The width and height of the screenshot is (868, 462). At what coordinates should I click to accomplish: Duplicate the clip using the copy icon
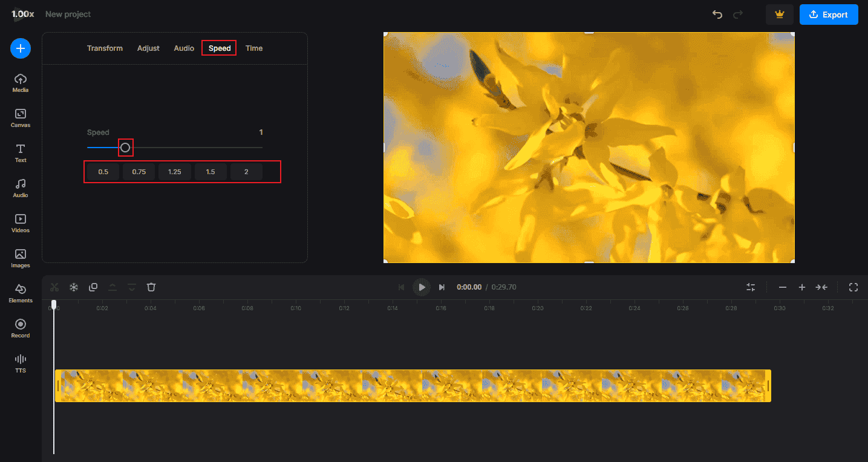[93, 287]
